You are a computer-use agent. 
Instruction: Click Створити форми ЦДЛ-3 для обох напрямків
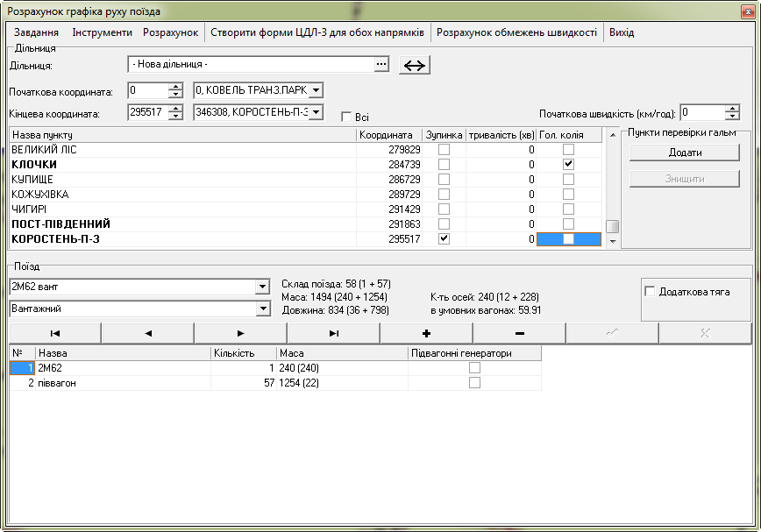click(x=317, y=32)
